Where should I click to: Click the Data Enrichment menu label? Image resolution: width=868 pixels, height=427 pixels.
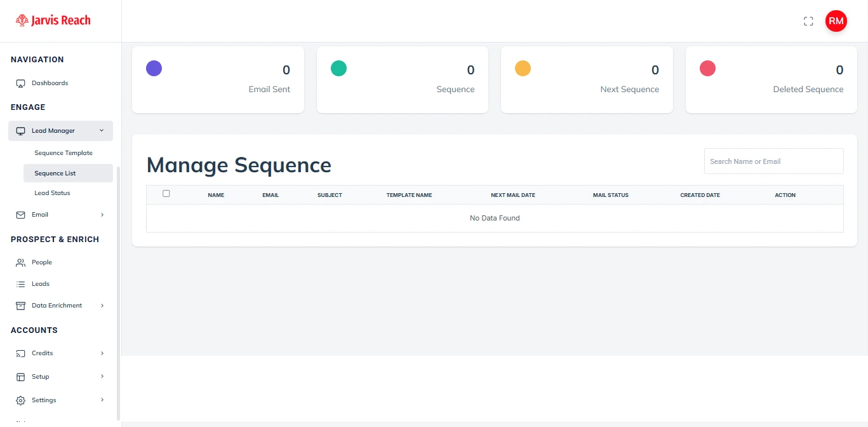coord(57,306)
